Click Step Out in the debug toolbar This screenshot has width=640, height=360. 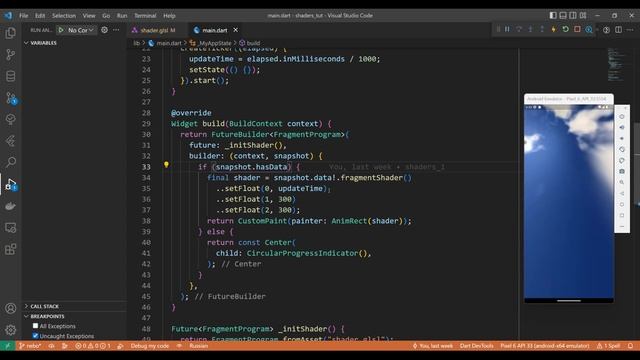(542, 29)
